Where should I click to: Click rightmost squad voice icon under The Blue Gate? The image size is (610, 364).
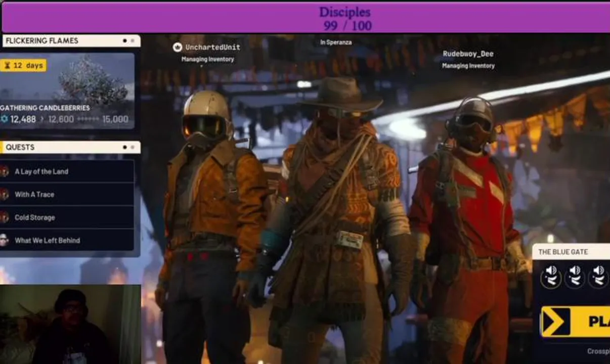click(x=599, y=276)
